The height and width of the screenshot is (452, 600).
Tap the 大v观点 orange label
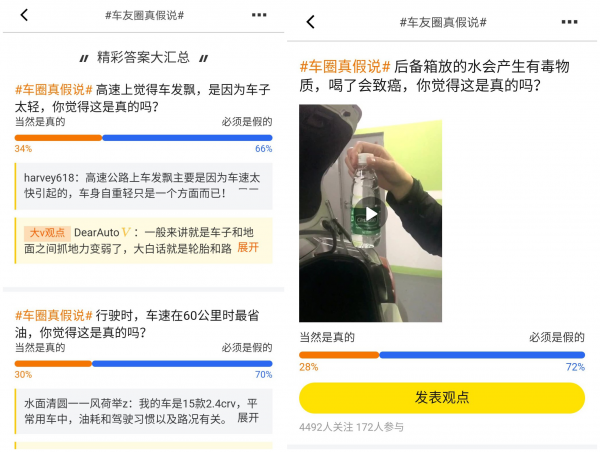(x=47, y=233)
